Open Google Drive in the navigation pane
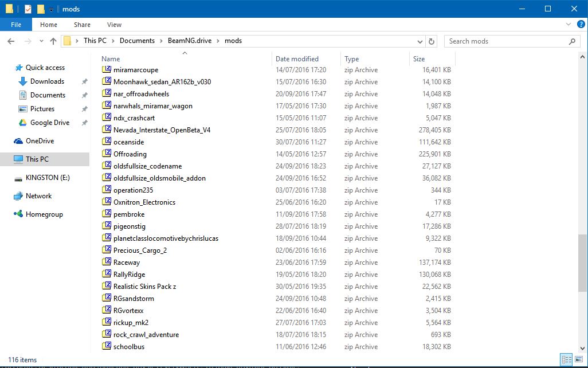 tap(49, 123)
